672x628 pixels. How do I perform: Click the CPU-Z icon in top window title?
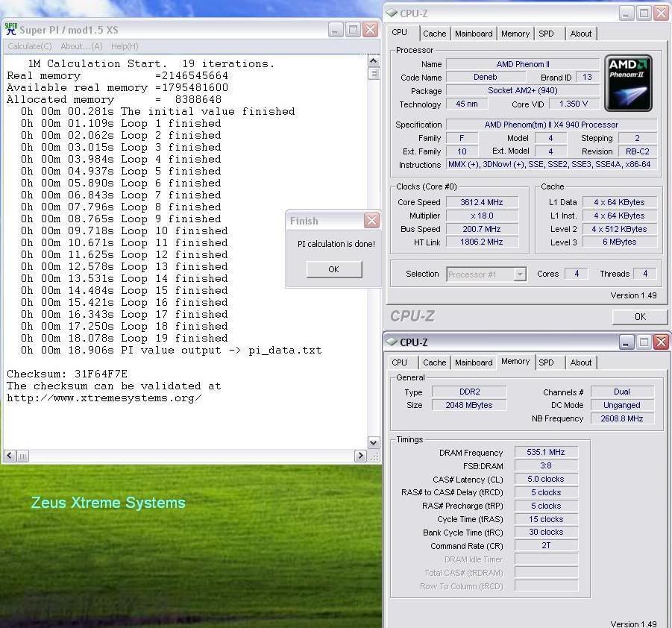point(392,13)
